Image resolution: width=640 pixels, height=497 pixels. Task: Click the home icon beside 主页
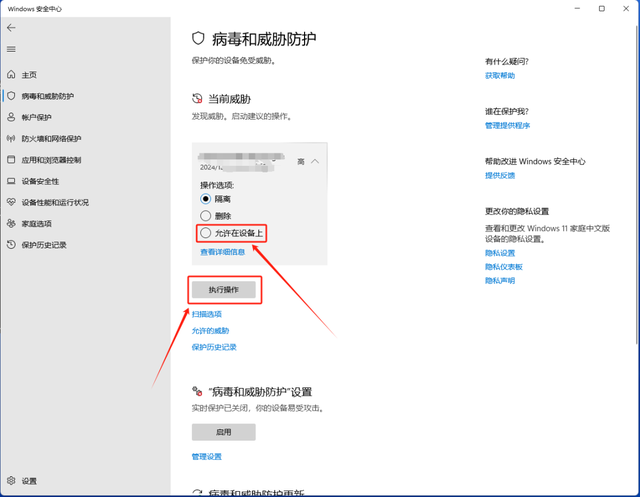[11, 74]
